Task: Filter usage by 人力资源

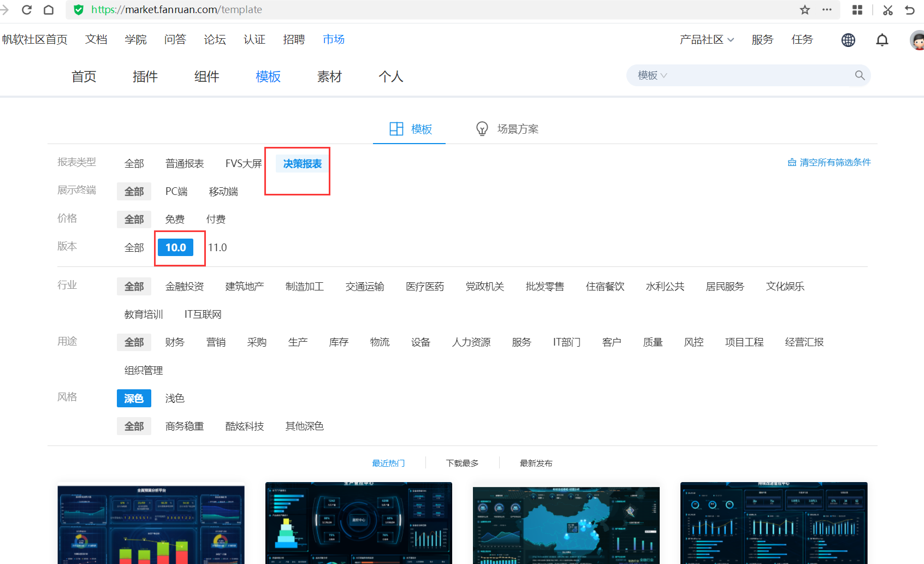Action: point(471,342)
